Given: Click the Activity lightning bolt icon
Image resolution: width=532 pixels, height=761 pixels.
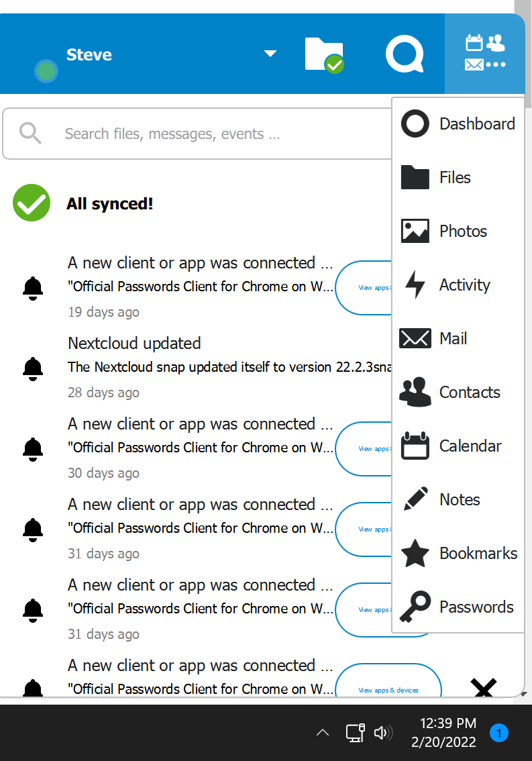Looking at the screenshot, I should [x=415, y=285].
